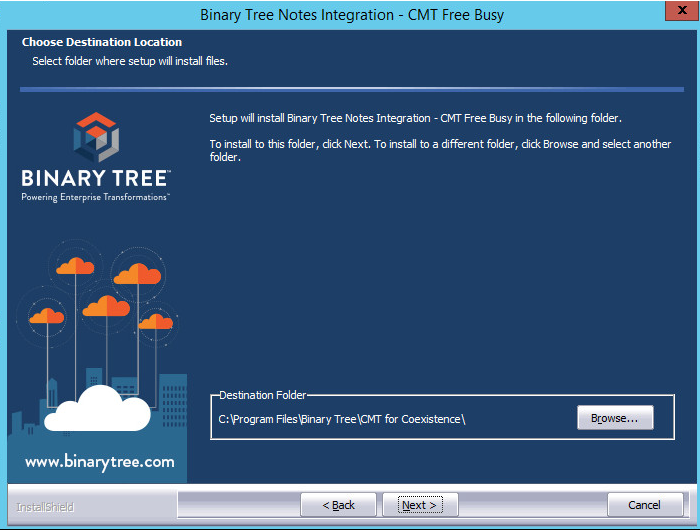Go back with the Back button

338,505
